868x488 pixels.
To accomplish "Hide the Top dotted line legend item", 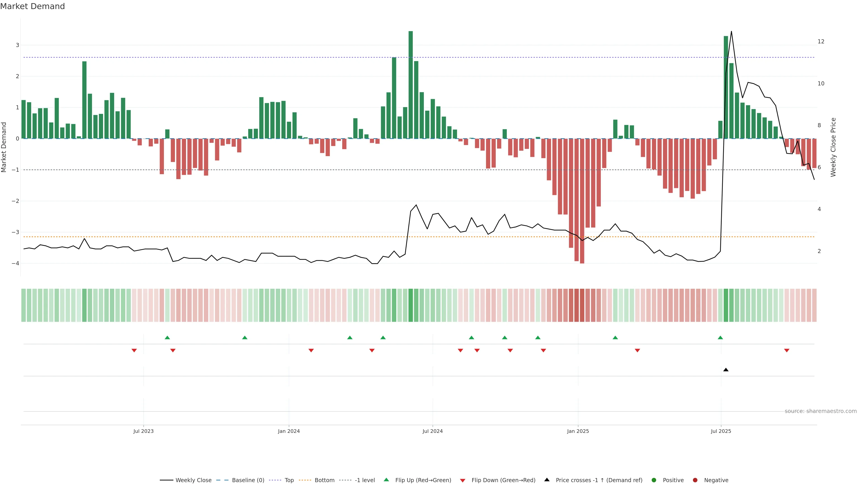I will tap(289, 480).
